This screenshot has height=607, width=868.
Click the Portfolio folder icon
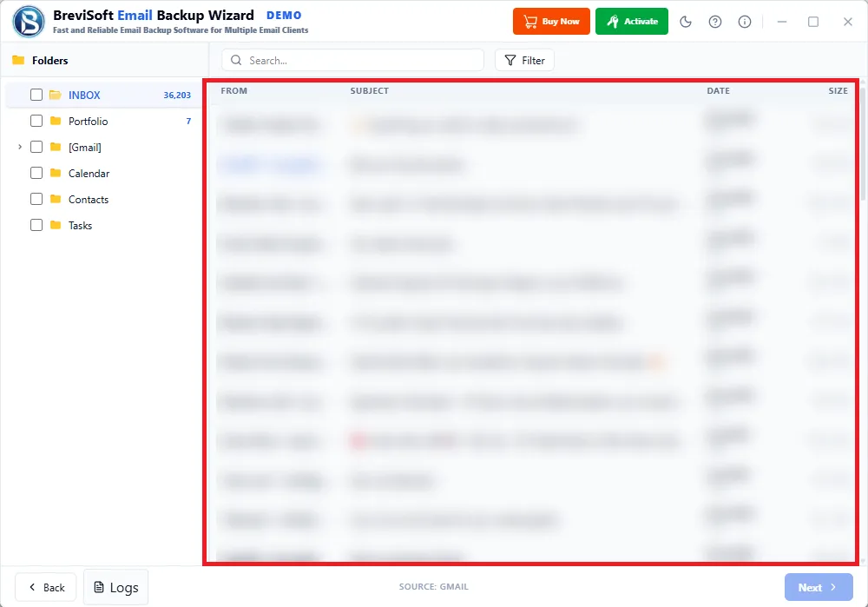(x=56, y=121)
